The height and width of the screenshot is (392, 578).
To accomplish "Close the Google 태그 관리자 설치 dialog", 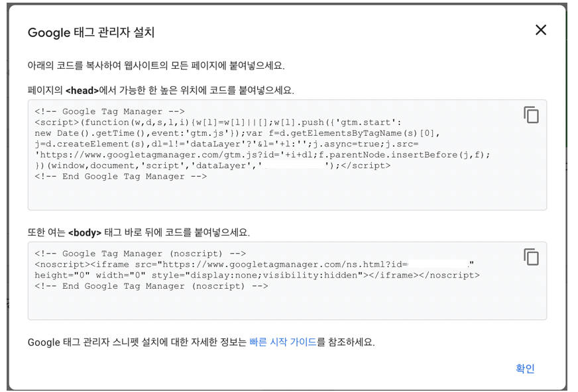I will click(x=541, y=30).
